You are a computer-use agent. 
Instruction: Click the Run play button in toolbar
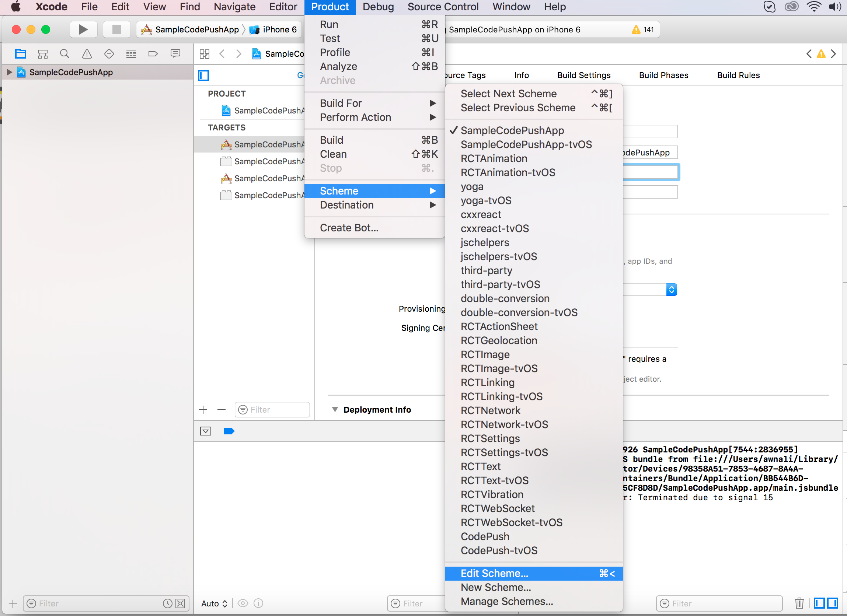(x=83, y=29)
